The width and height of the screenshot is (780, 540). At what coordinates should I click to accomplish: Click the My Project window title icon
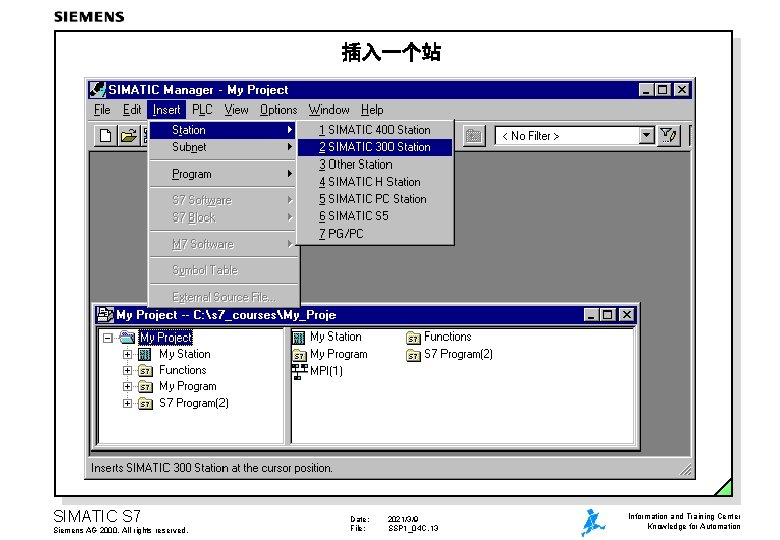coord(105,314)
